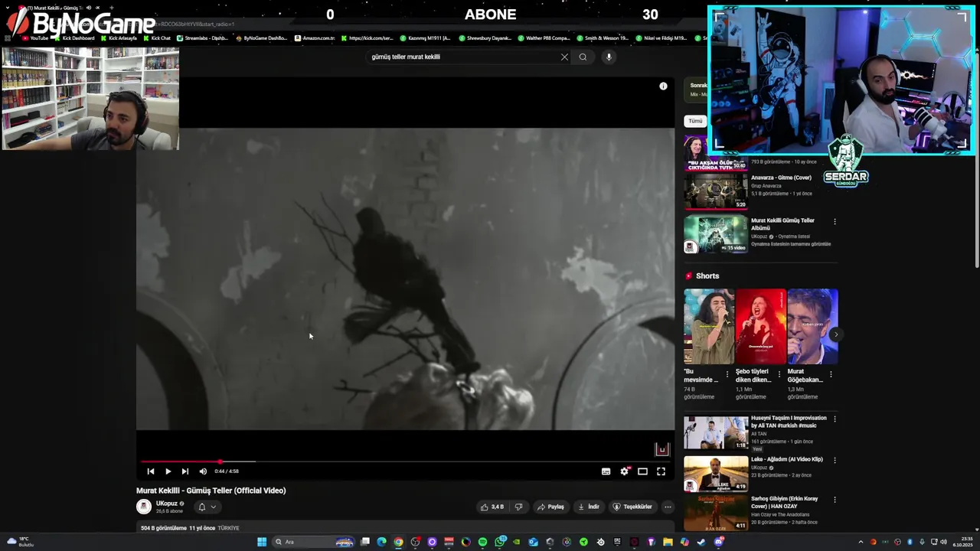Click the video info card icon

(x=663, y=86)
